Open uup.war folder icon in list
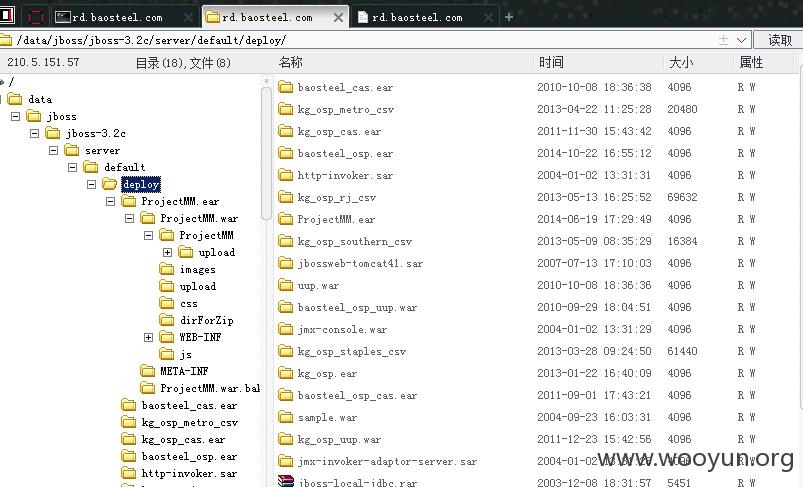Screen dimensions: 803x487 coord(285,285)
